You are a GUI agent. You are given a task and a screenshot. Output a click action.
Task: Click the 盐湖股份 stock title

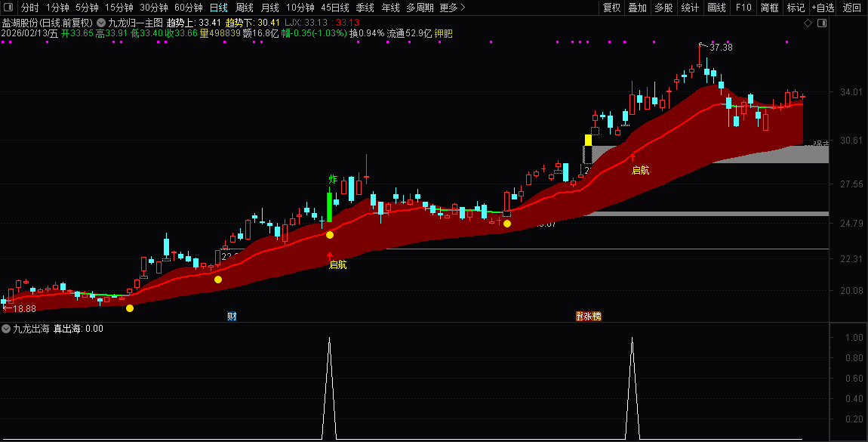click(20, 23)
